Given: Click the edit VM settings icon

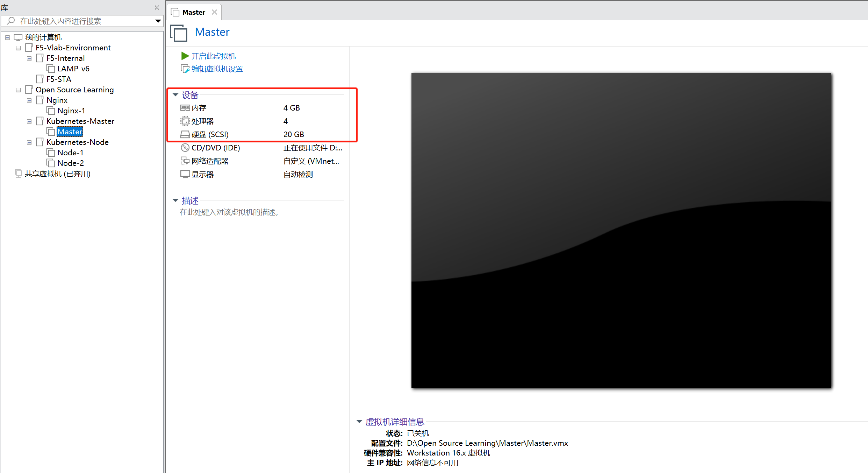Looking at the screenshot, I should click(x=185, y=69).
